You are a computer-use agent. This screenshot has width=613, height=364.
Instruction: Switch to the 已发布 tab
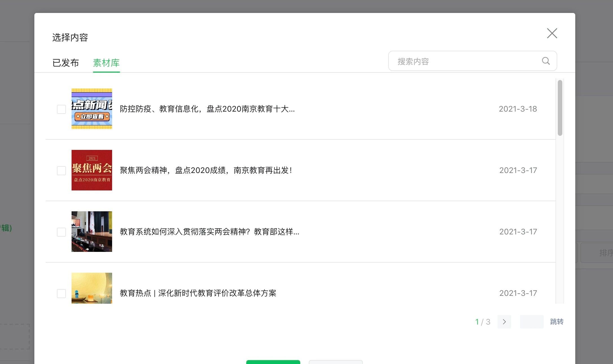point(65,63)
